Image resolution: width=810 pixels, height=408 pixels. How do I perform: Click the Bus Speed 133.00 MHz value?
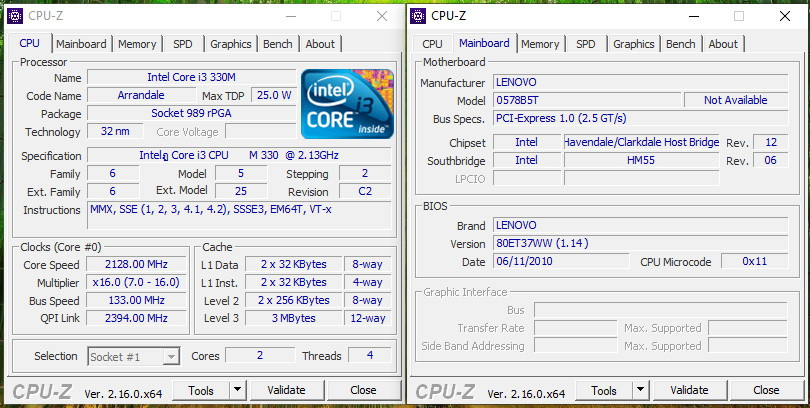136,301
